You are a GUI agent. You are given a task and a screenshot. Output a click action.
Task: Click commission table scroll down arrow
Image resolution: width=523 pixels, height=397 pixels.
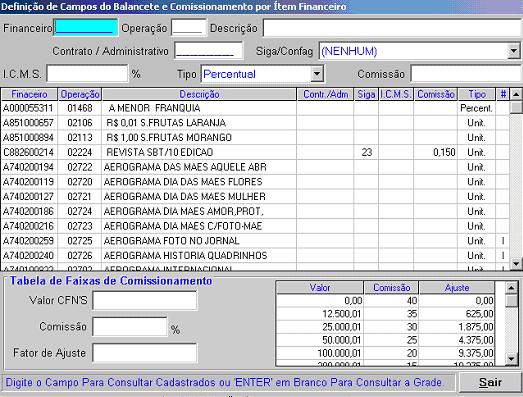pyautogui.click(x=511, y=359)
